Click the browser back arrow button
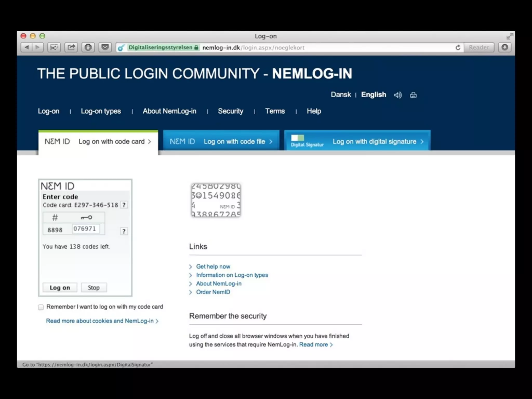 pyautogui.click(x=27, y=47)
